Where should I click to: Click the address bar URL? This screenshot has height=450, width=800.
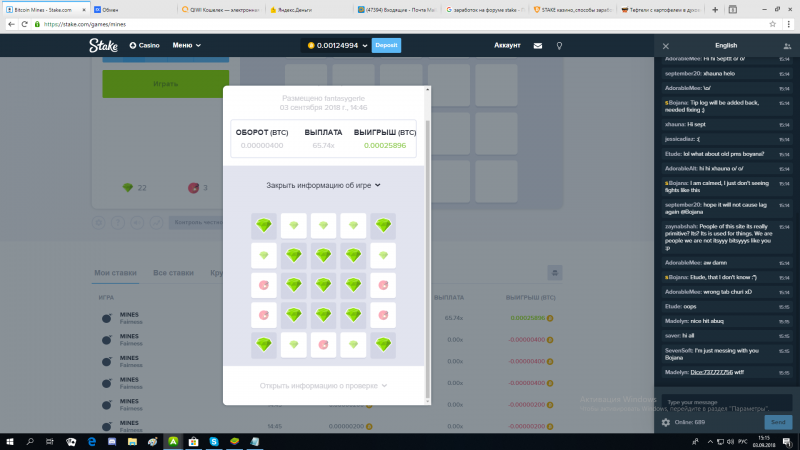point(85,24)
